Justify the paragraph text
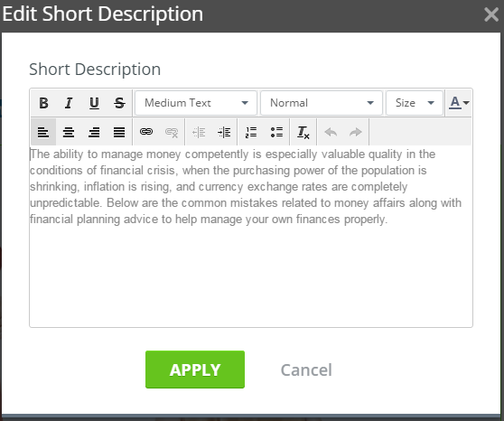 pyautogui.click(x=119, y=132)
